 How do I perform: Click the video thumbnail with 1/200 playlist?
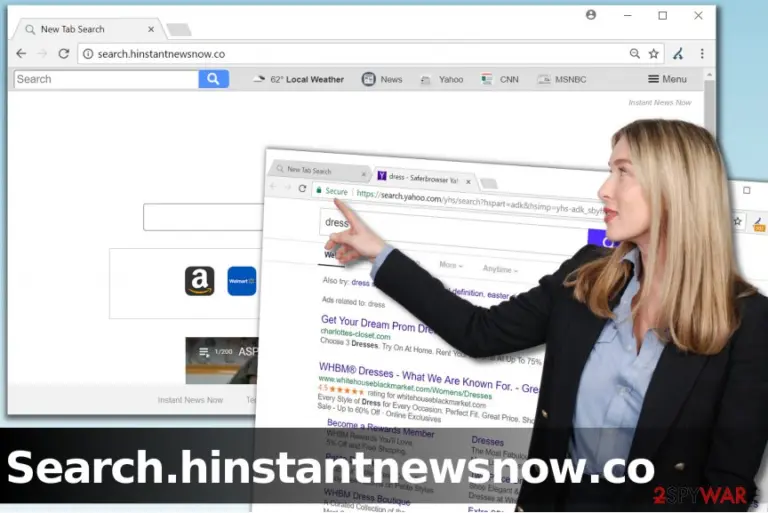pyautogui.click(x=222, y=360)
